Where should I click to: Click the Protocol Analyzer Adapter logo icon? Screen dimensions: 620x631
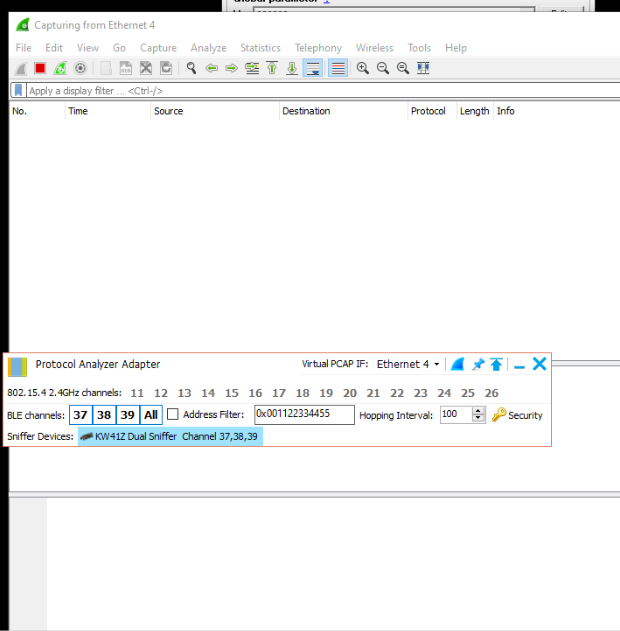(17, 367)
